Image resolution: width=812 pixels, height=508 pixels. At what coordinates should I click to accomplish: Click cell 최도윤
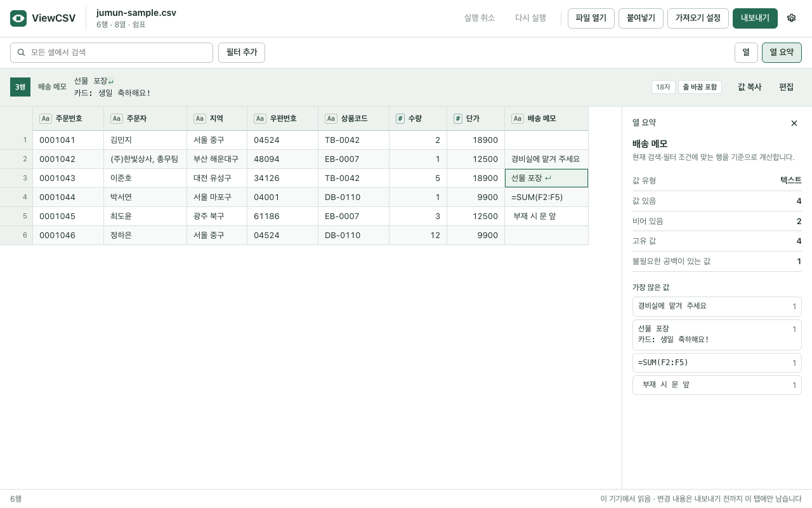pyautogui.click(x=145, y=217)
